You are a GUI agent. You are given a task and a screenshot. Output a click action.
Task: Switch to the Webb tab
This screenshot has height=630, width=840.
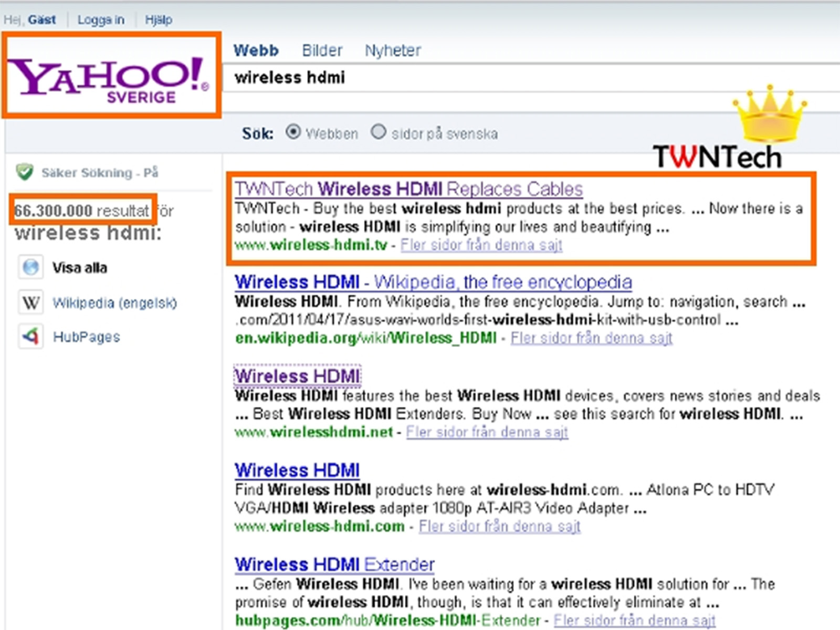[x=256, y=50]
